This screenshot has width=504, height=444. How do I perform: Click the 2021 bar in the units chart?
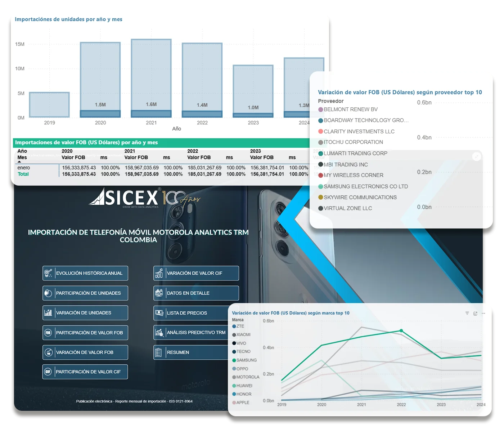pyautogui.click(x=151, y=78)
